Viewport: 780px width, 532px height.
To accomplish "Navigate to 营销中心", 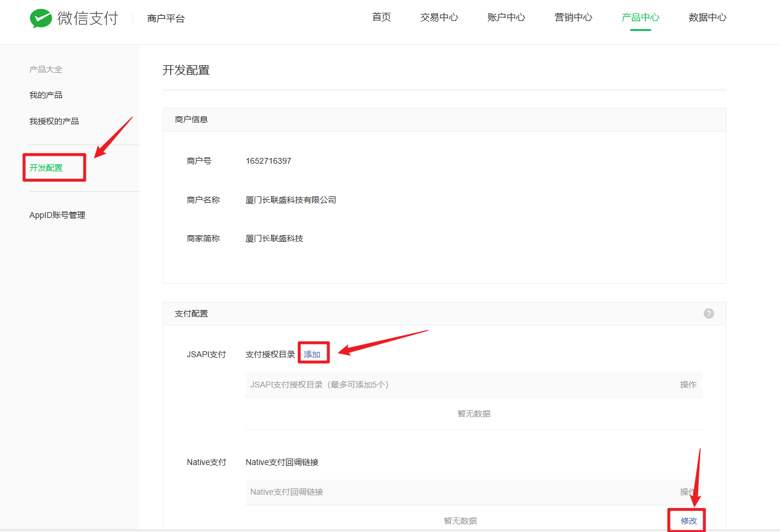I will click(x=573, y=17).
